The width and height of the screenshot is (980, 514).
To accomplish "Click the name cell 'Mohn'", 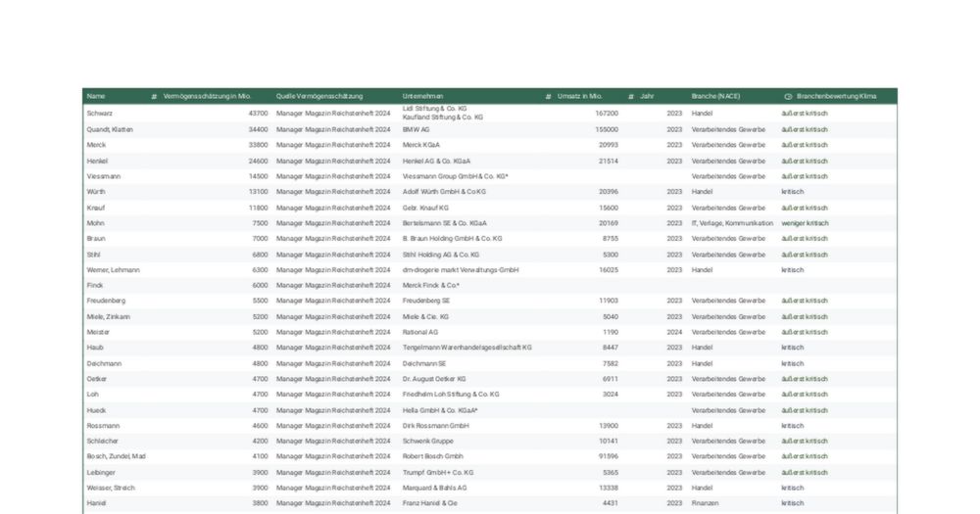I will click(x=96, y=223).
